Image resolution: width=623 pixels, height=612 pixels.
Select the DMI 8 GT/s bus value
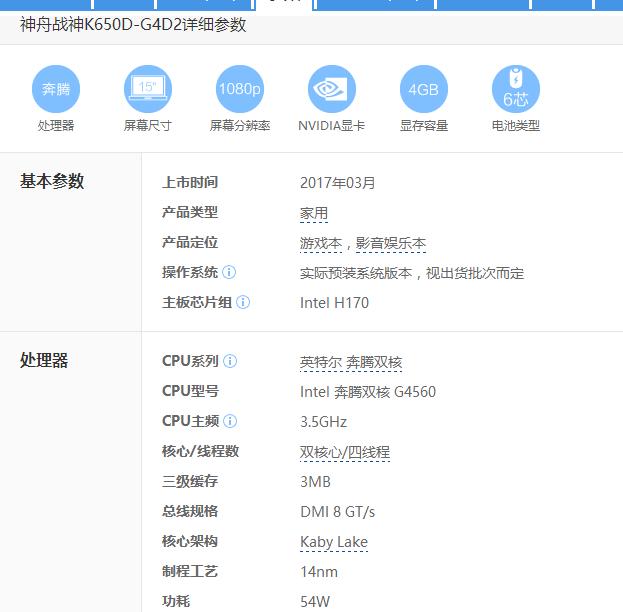[337, 512]
